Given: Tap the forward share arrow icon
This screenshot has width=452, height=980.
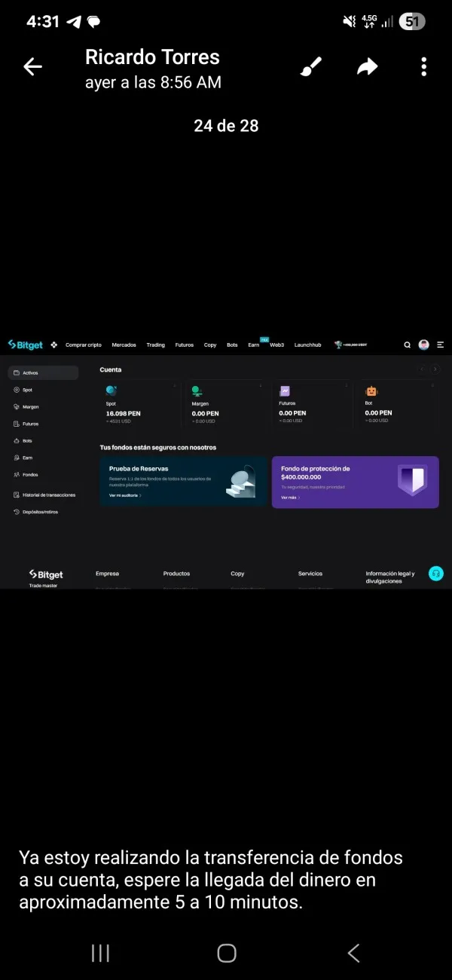Looking at the screenshot, I should 367,68.
